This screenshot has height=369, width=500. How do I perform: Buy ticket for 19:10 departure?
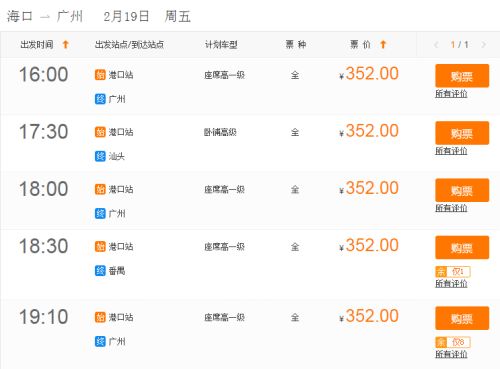[462, 318]
